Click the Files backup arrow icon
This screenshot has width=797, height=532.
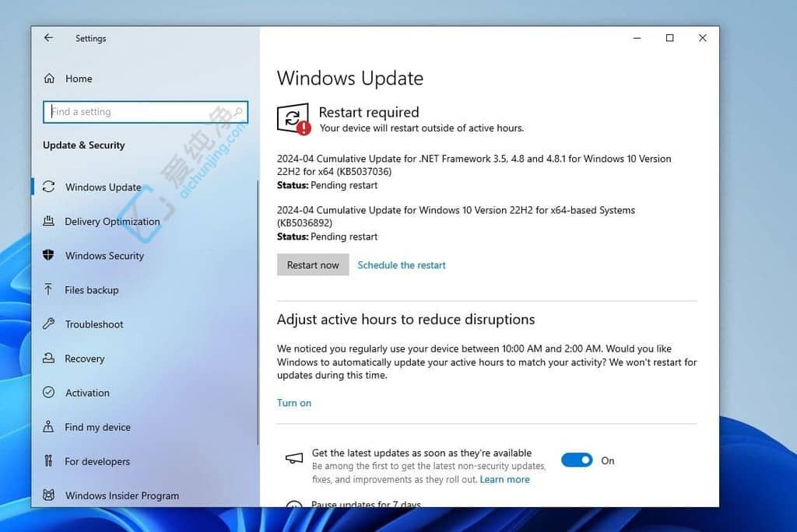point(49,290)
